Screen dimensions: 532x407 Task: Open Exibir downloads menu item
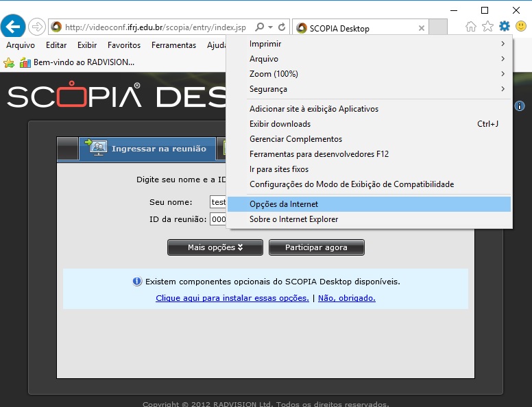[280, 124]
